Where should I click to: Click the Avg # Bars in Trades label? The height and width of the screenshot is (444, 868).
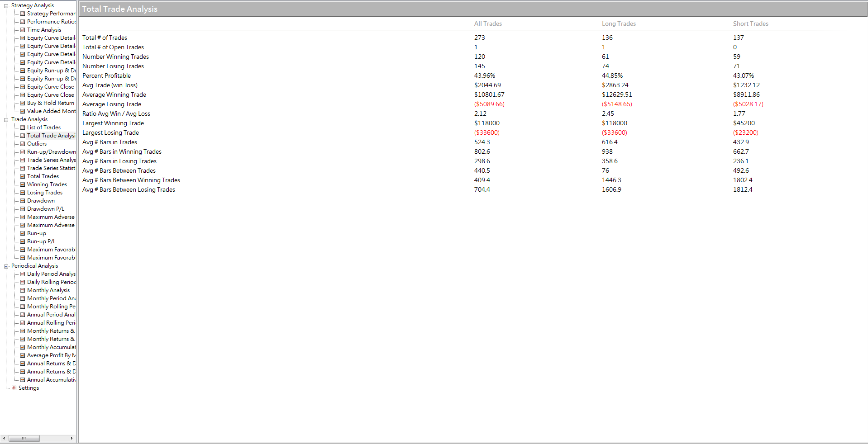click(x=110, y=142)
